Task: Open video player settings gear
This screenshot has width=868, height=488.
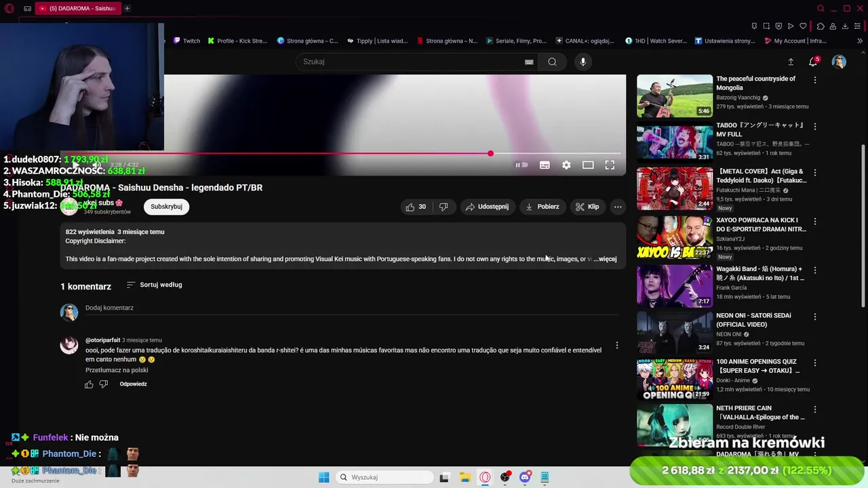Action: click(566, 165)
